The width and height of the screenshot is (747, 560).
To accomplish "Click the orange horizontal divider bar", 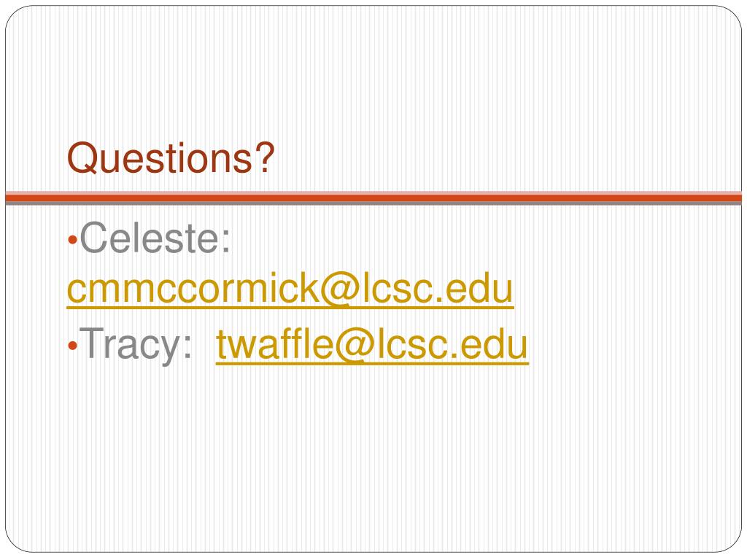I will tap(373, 198).
